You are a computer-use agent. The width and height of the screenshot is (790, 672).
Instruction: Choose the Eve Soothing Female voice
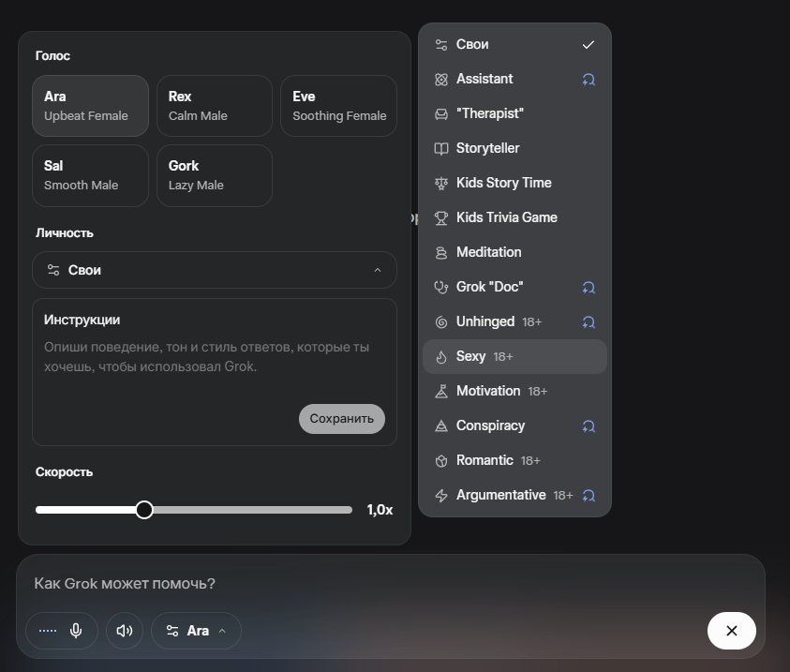pyautogui.click(x=338, y=106)
